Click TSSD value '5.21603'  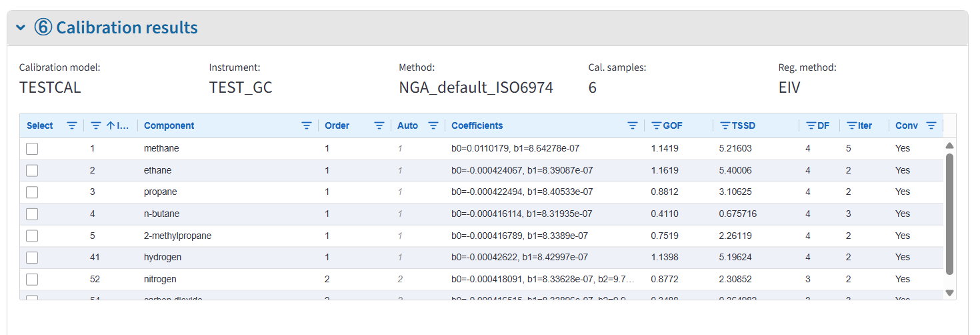(x=735, y=149)
